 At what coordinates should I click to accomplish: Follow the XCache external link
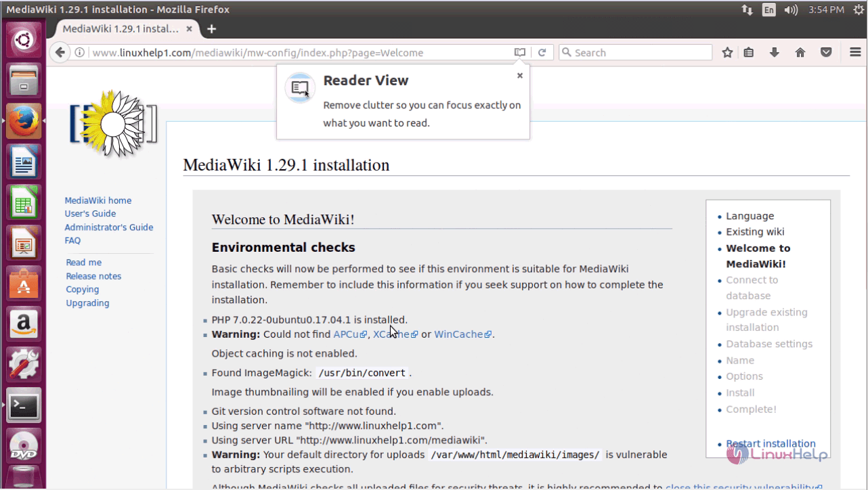click(395, 334)
